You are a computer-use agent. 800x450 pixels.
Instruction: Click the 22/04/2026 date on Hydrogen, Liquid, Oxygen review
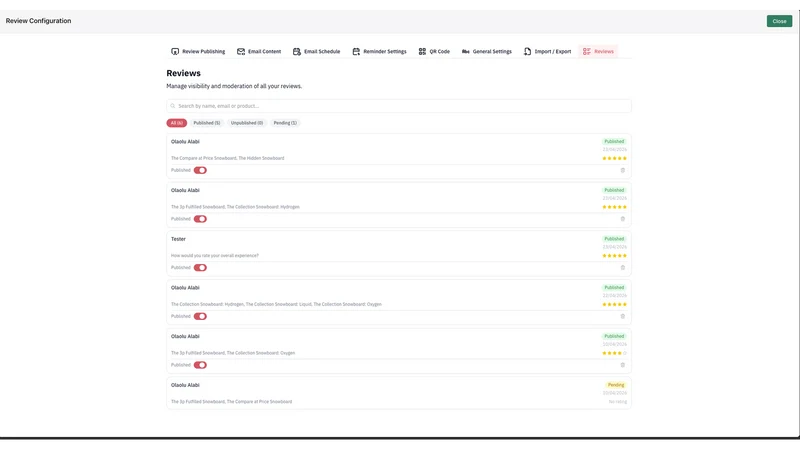(615, 295)
